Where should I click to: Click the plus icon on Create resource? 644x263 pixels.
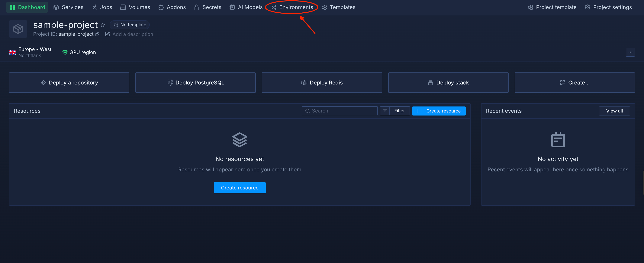(417, 111)
